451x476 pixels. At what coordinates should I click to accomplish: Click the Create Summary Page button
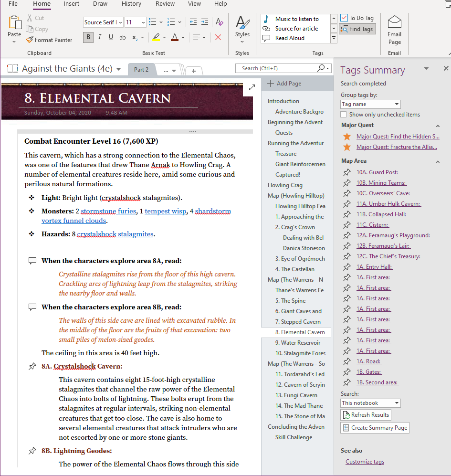pos(375,428)
